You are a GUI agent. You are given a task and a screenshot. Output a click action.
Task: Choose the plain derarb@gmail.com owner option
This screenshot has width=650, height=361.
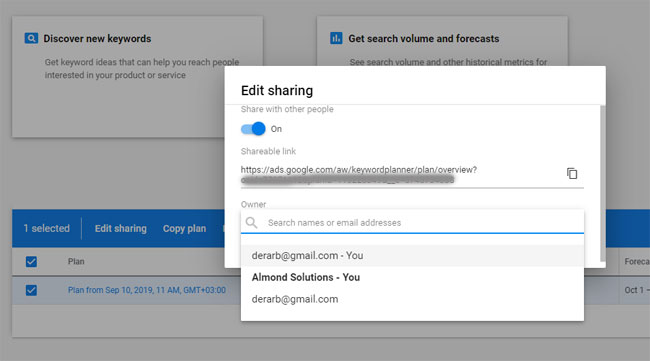tap(412, 299)
